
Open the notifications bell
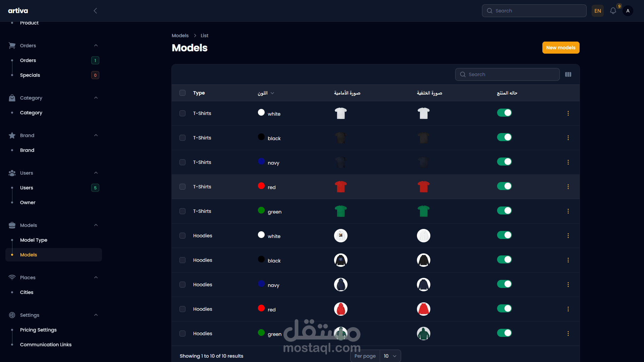coord(613,10)
